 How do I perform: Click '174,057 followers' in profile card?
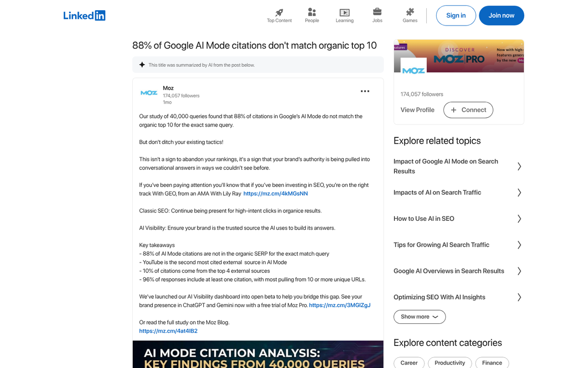point(422,94)
